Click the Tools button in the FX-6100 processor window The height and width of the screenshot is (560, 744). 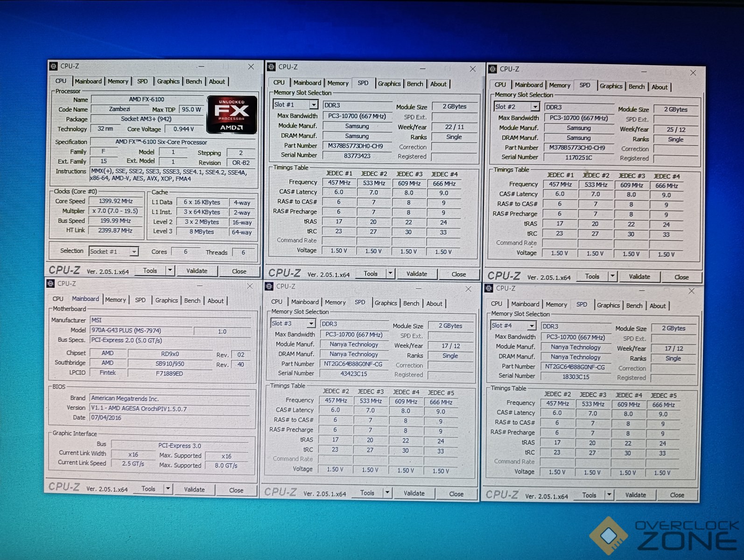[150, 271]
